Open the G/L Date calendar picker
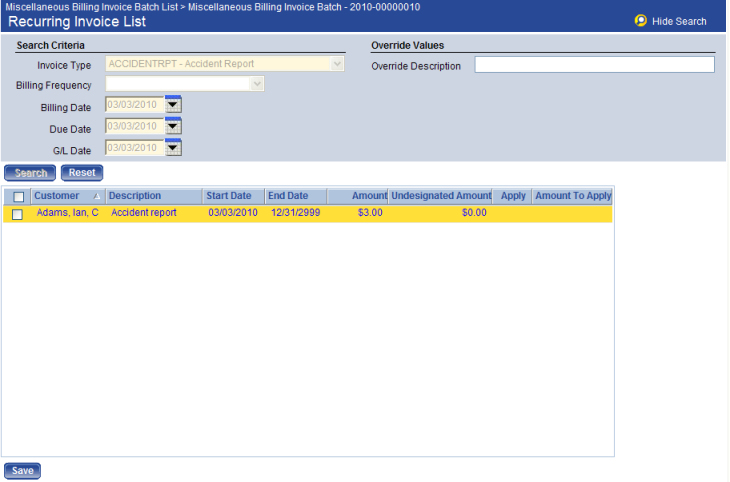Image resolution: width=730 pixels, height=482 pixels. [173, 148]
